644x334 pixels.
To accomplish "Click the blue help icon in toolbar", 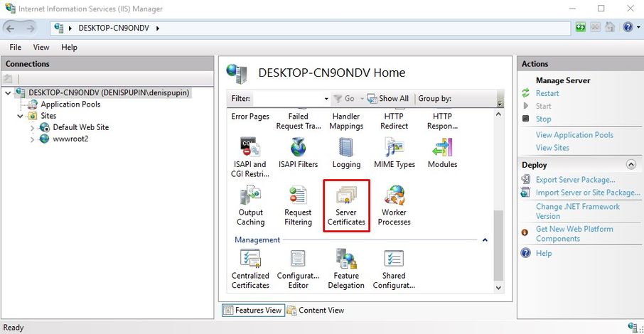I will click(x=628, y=28).
